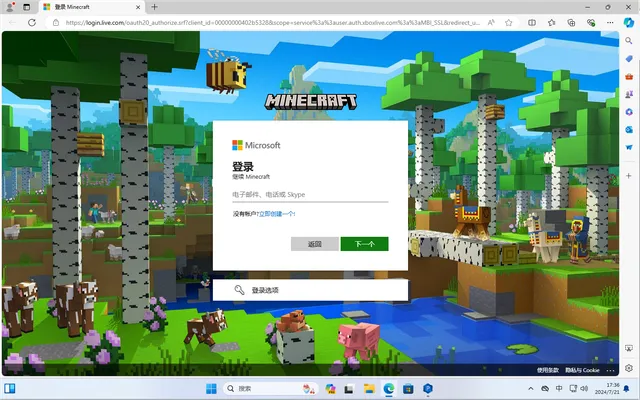
Task: Click the Edge profile icon
Action: point(10,7)
